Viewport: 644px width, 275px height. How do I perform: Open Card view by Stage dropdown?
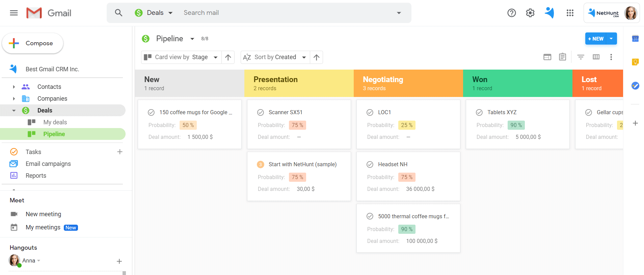[x=181, y=57]
